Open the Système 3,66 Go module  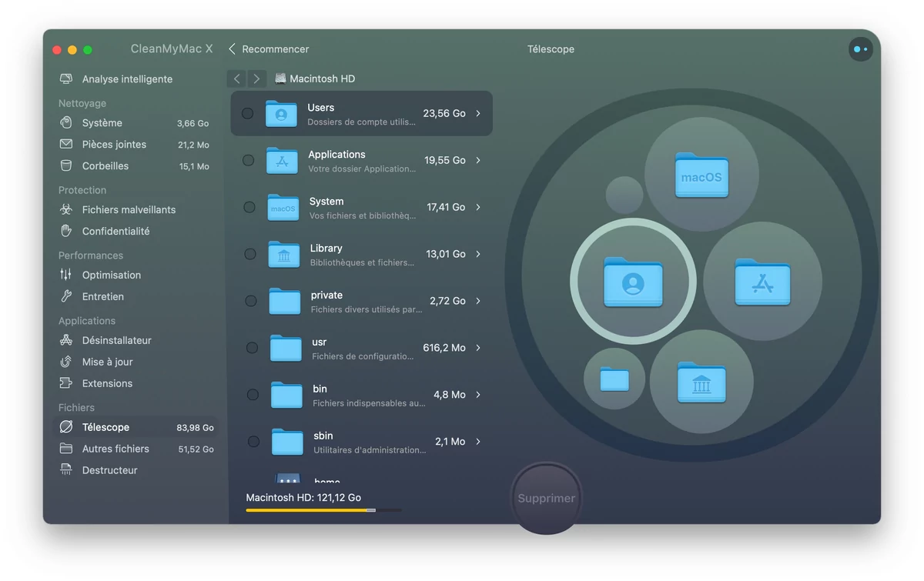[136, 123]
